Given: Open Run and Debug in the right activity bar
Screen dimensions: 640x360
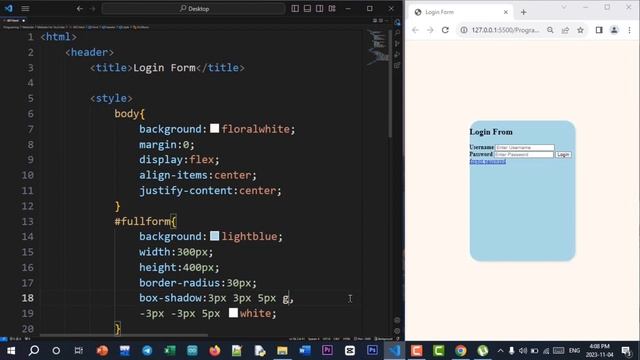Looking at the screenshot, I should (398, 54).
